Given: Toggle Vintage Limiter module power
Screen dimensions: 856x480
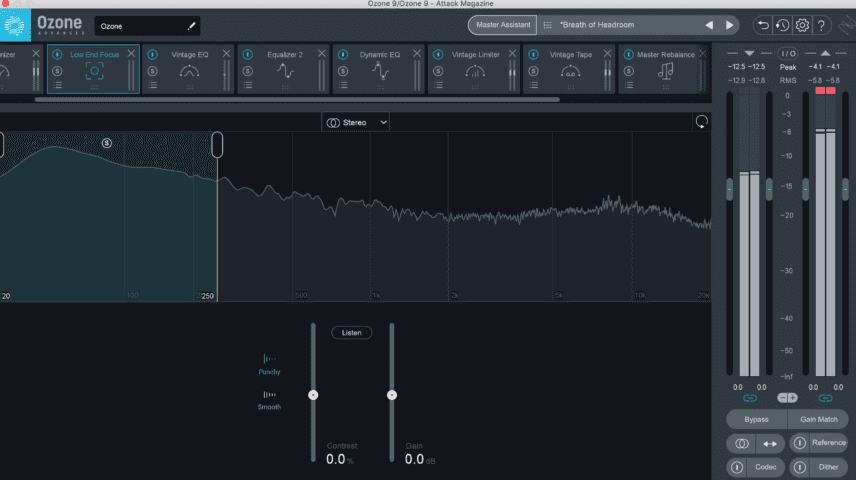Looking at the screenshot, I should [x=438, y=55].
